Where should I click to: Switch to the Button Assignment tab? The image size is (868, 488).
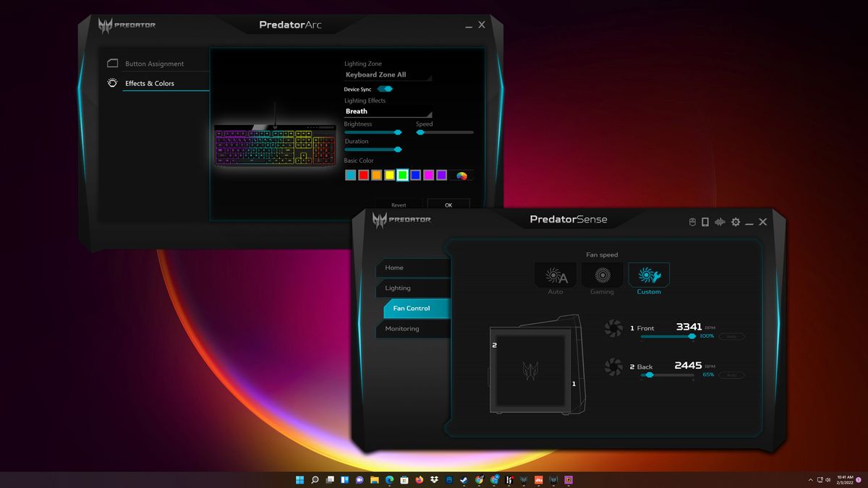155,63
